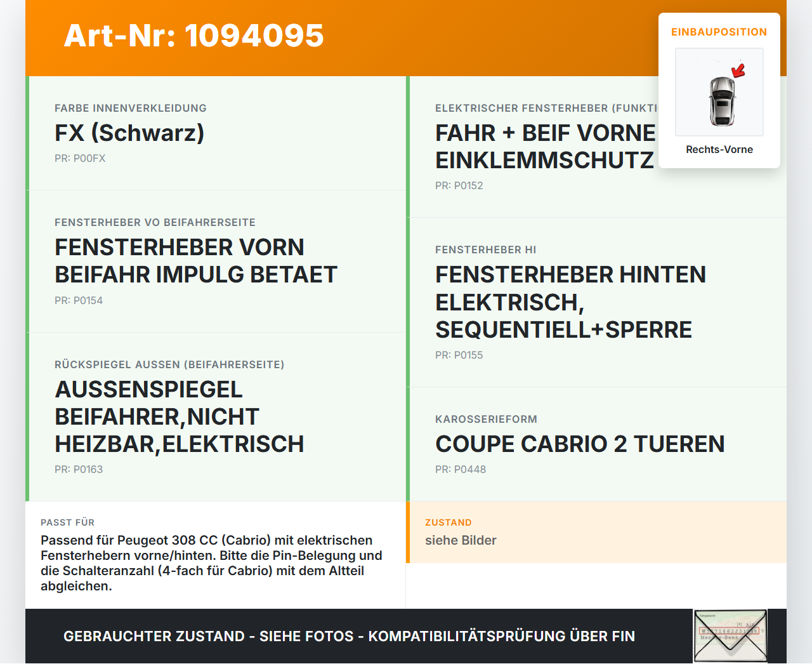The image size is (812, 664).
Task: Click the ZUSTAND label
Action: [x=449, y=522]
